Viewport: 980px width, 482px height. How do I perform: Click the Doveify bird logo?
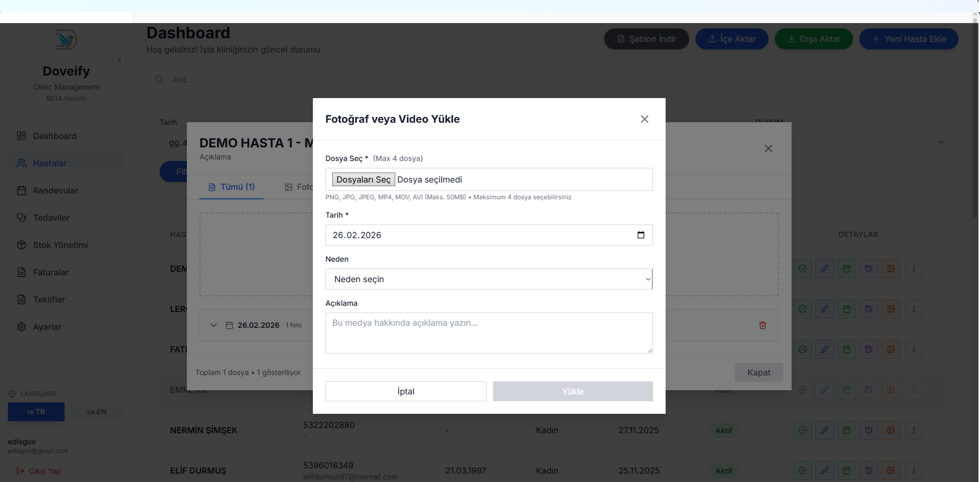[66, 40]
